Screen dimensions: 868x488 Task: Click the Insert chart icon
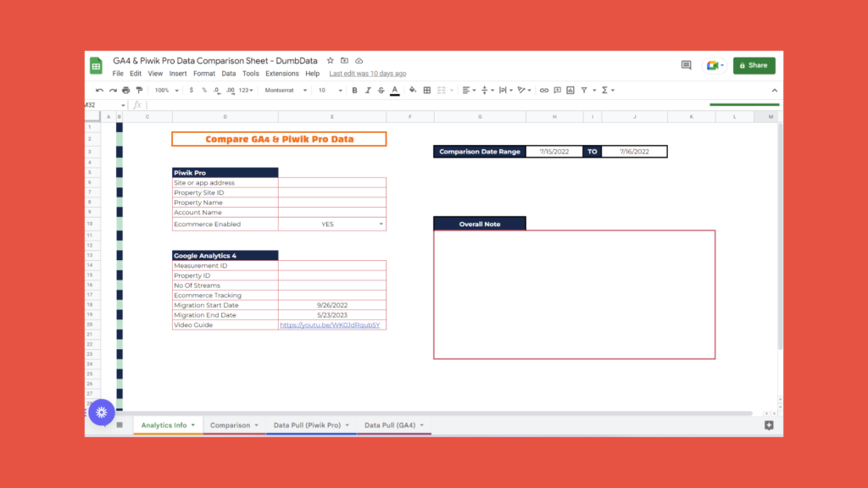tap(570, 90)
